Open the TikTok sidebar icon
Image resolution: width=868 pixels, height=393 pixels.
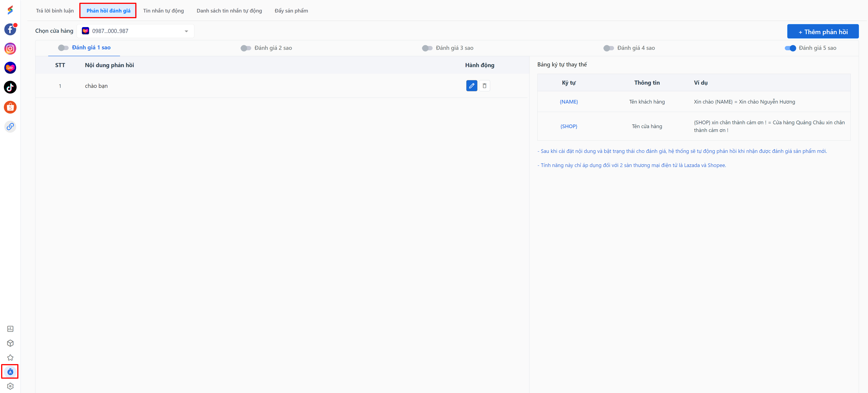pyautogui.click(x=10, y=87)
